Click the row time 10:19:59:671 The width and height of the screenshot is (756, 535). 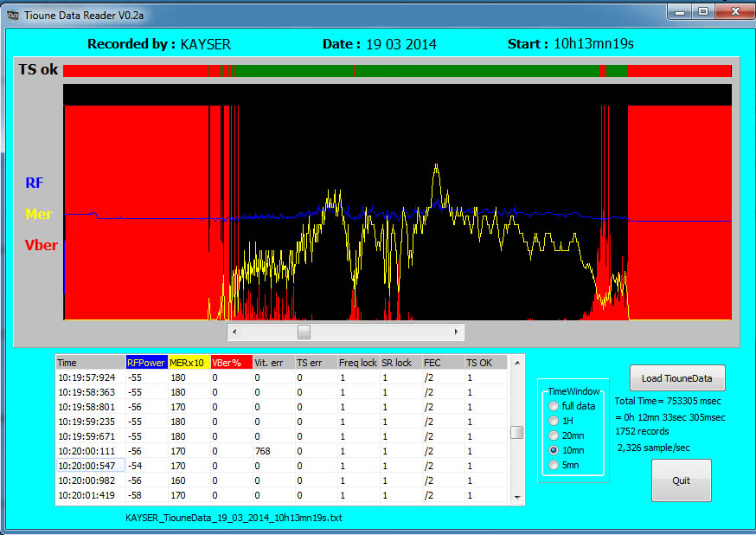pyautogui.click(x=86, y=436)
